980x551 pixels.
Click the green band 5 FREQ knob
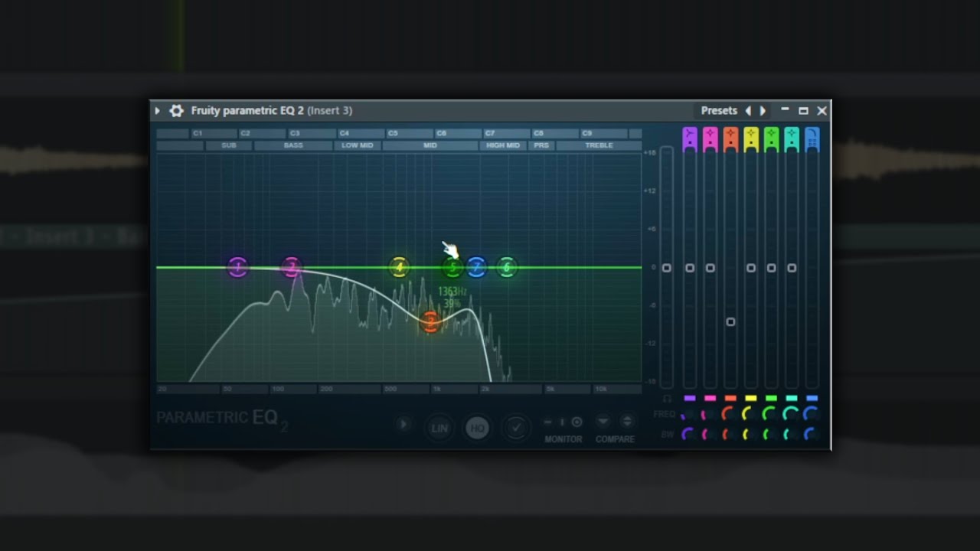tap(769, 414)
